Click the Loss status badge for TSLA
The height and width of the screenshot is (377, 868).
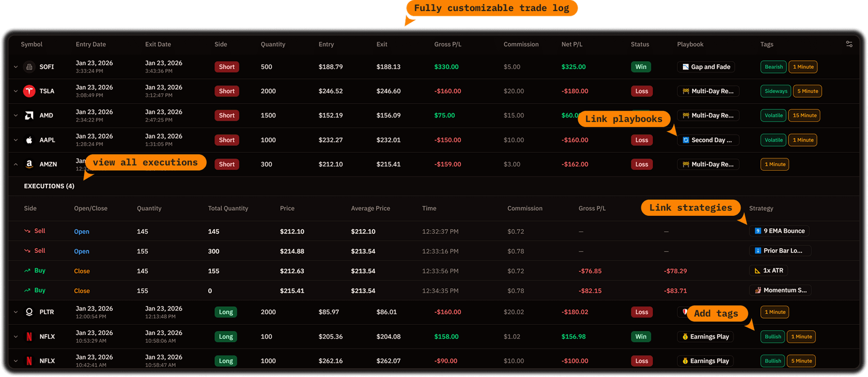[x=641, y=91]
